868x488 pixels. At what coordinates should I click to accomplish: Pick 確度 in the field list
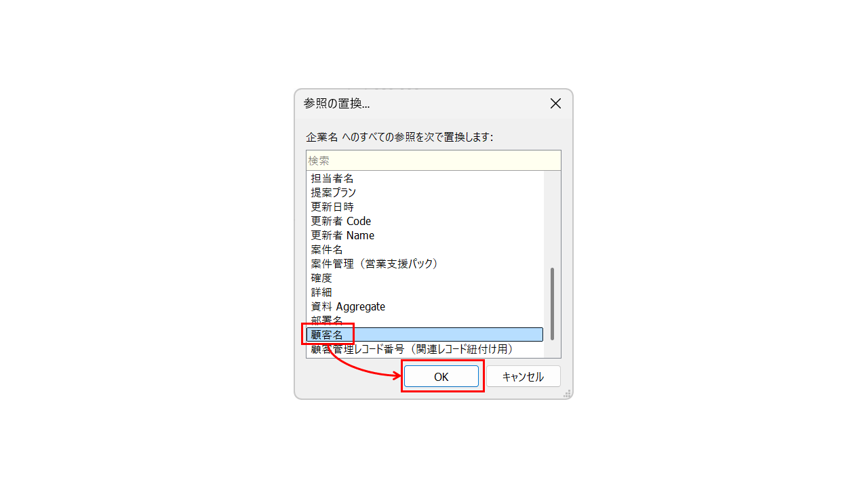point(425,278)
